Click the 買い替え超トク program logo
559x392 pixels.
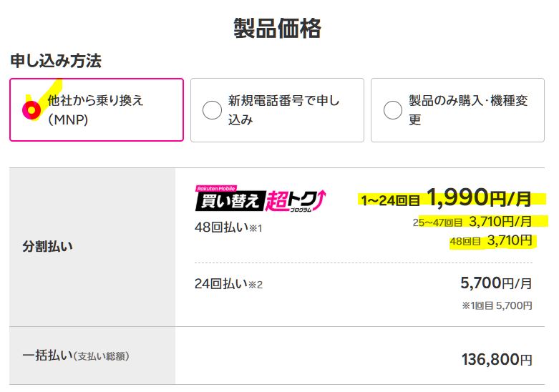pos(261,200)
